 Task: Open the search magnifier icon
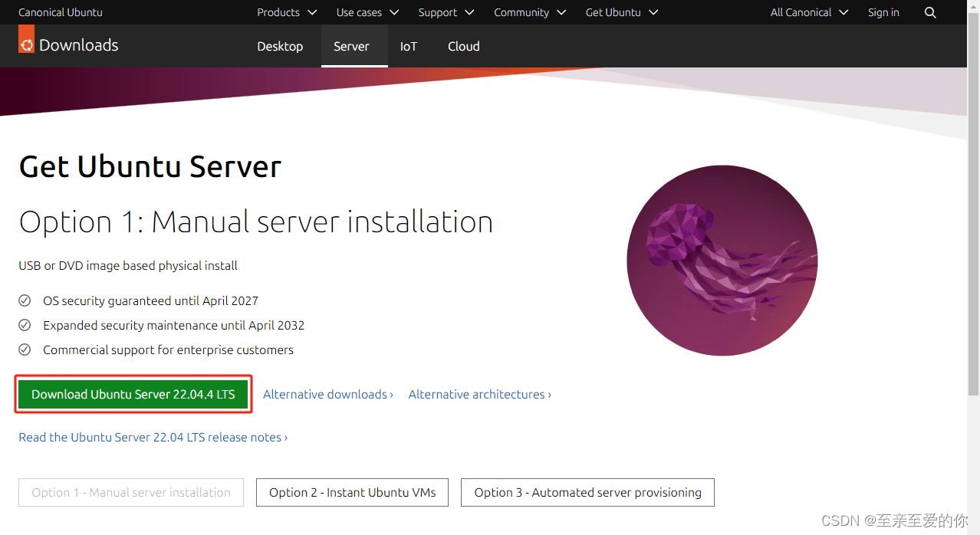pyautogui.click(x=930, y=12)
